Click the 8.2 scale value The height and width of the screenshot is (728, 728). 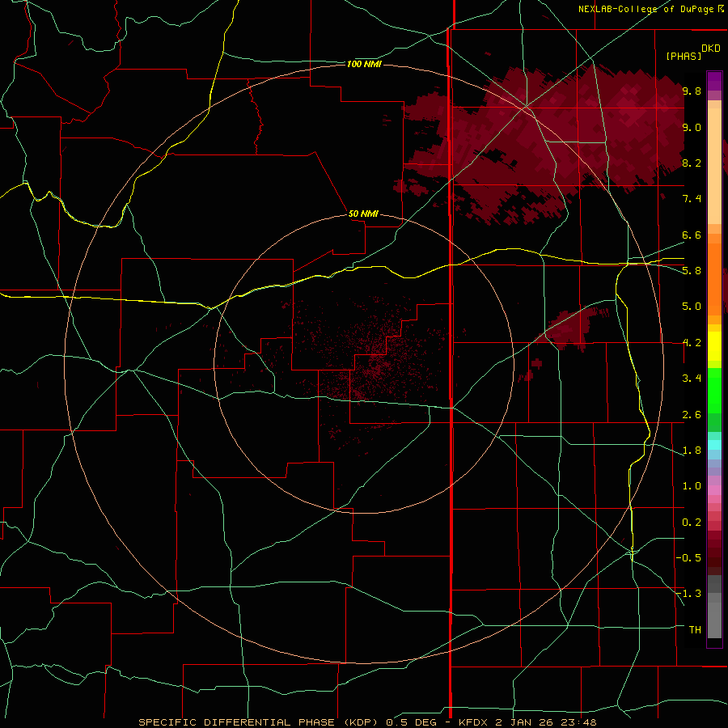[x=692, y=163]
